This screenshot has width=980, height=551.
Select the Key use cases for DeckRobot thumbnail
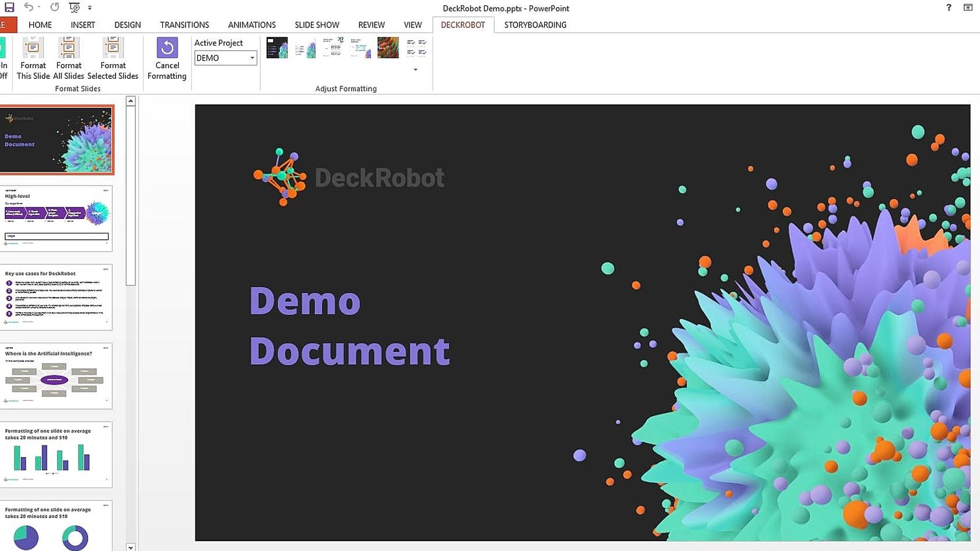click(x=57, y=297)
